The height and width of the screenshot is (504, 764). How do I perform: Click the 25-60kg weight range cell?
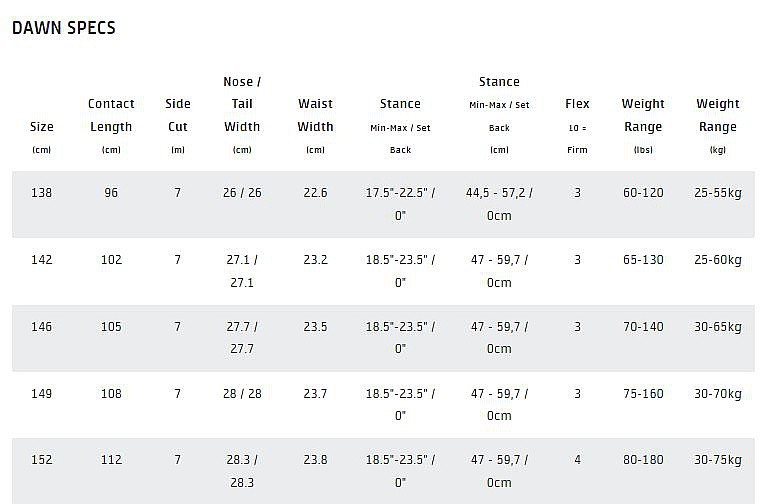(717, 260)
